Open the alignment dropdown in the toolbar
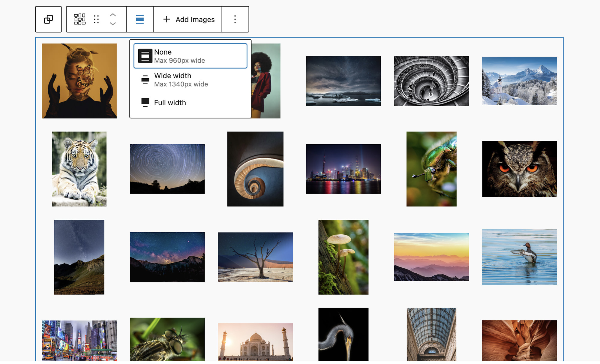This screenshot has width=600, height=364. pos(139,19)
